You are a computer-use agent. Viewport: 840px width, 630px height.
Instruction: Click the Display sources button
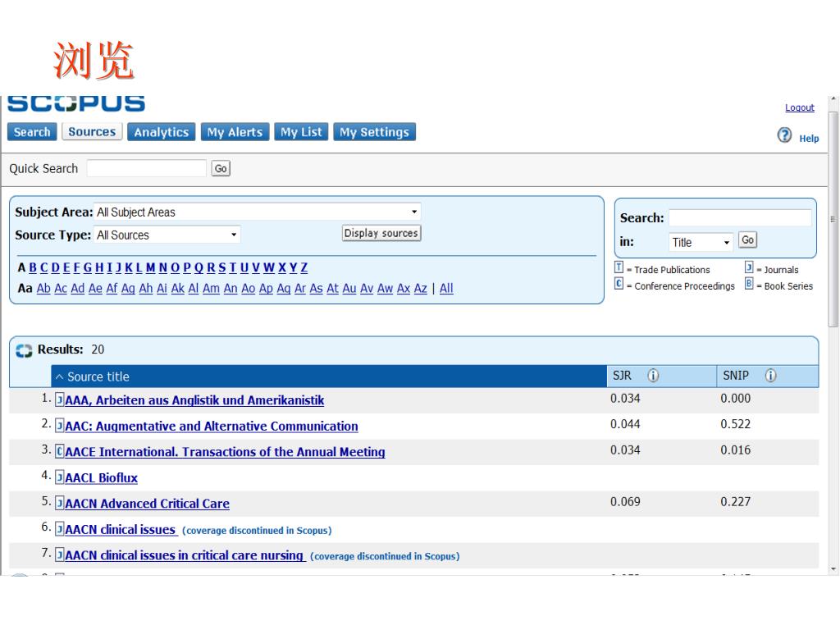pyautogui.click(x=381, y=233)
